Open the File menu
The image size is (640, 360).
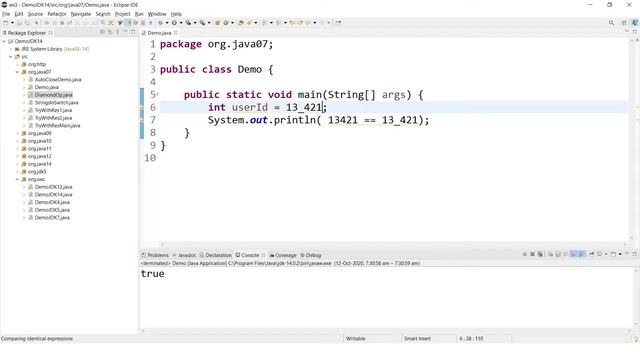6,14
